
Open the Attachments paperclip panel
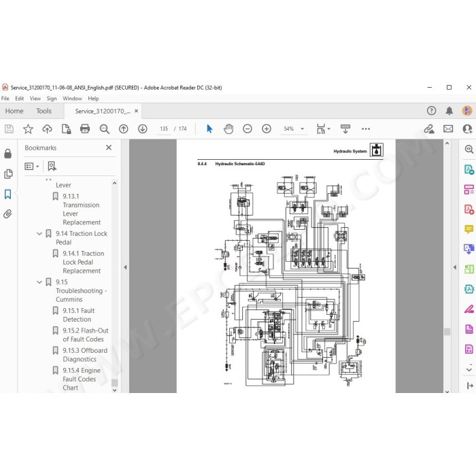tap(8, 214)
